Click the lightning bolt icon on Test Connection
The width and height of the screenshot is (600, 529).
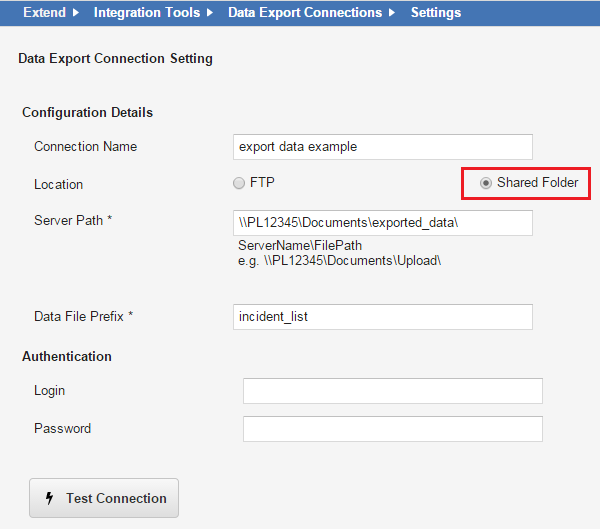(50, 498)
